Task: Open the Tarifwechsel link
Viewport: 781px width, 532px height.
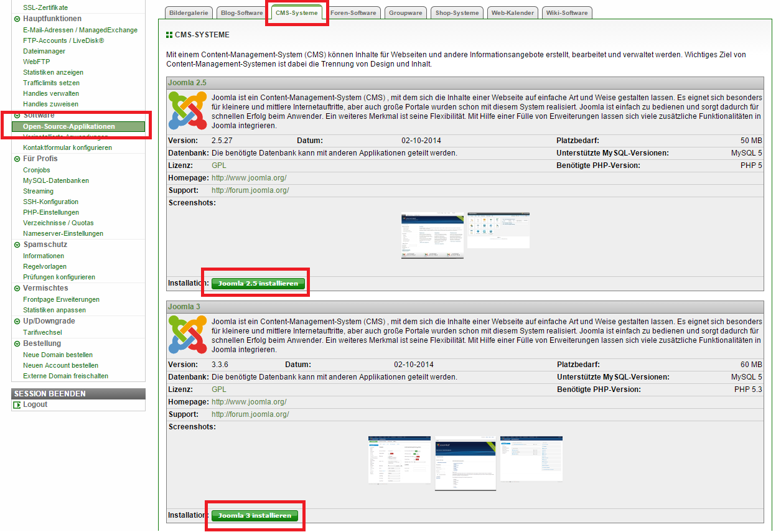Action: click(42, 332)
